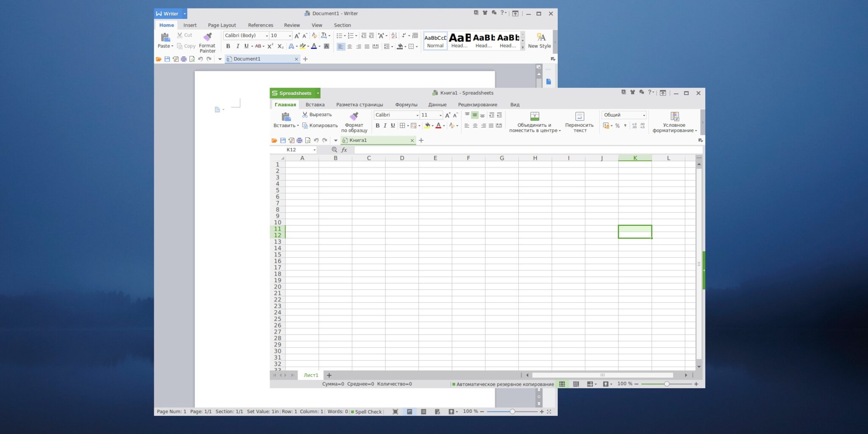
Task: Click the Undo icon in Writer toolbar
Action: [200, 59]
